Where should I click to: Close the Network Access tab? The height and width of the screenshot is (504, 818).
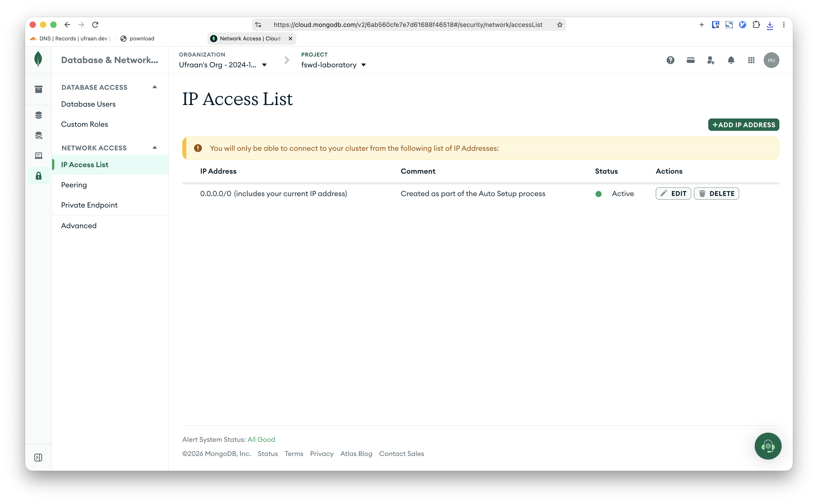290,39
